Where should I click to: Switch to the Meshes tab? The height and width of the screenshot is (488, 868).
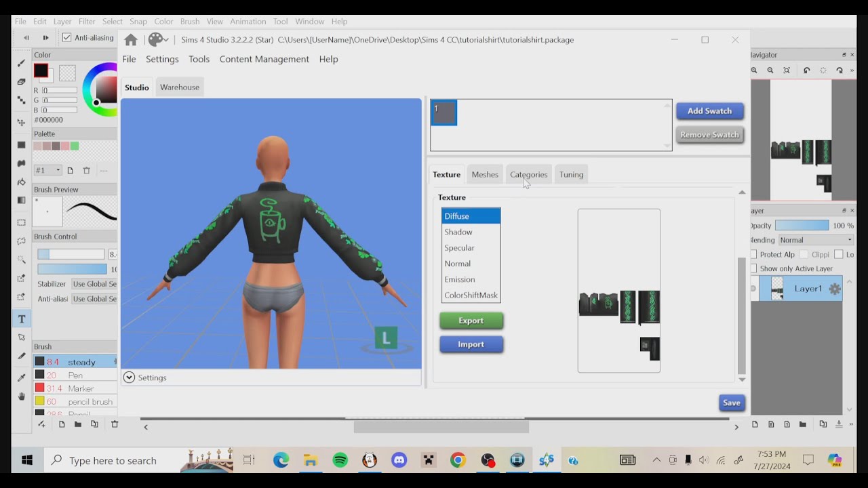click(x=485, y=175)
